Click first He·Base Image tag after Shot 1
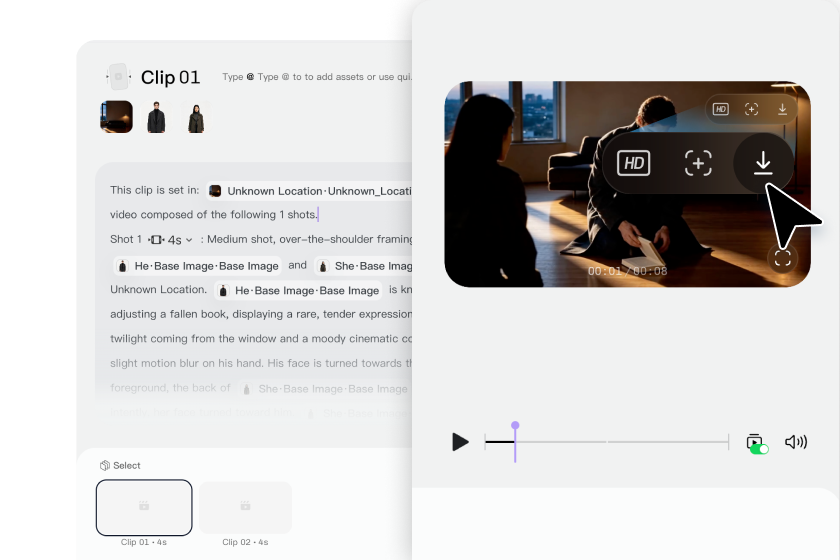 point(198,266)
